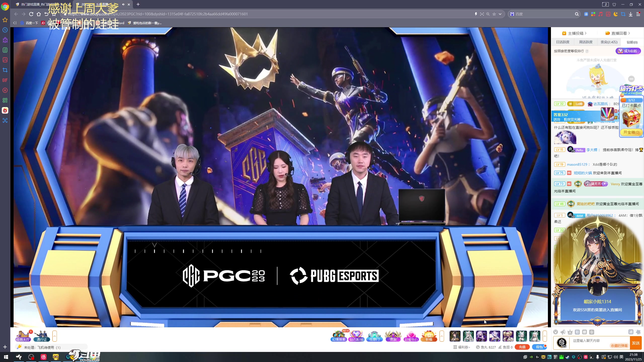Mute the audio on the active tab
Image resolution: width=644 pixels, height=362 pixels.
pyautogui.click(x=123, y=4)
